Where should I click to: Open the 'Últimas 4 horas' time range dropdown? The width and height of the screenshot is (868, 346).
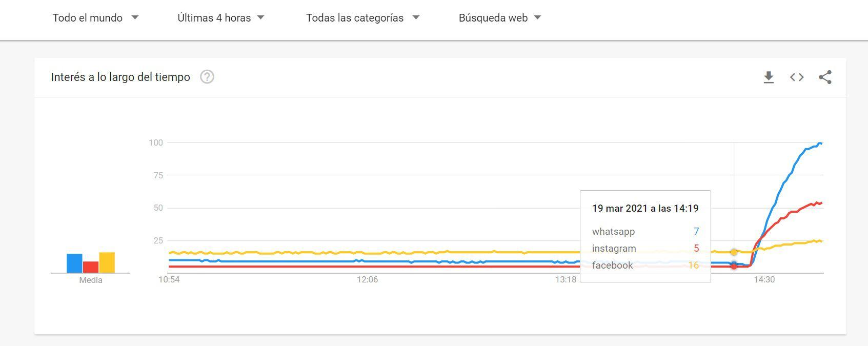click(x=220, y=18)
